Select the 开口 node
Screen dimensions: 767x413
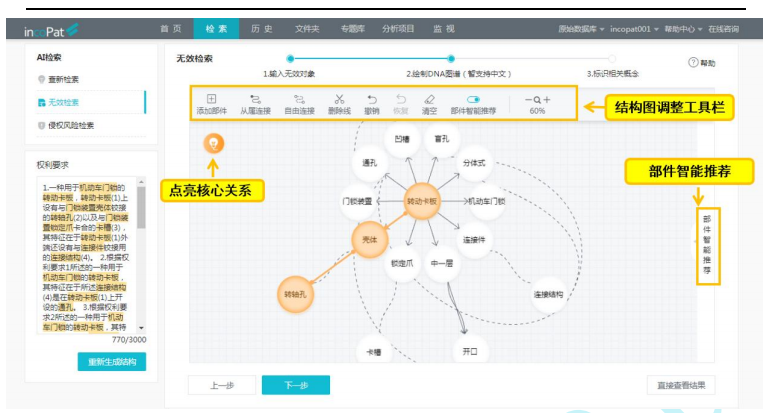tap(470, 350)
